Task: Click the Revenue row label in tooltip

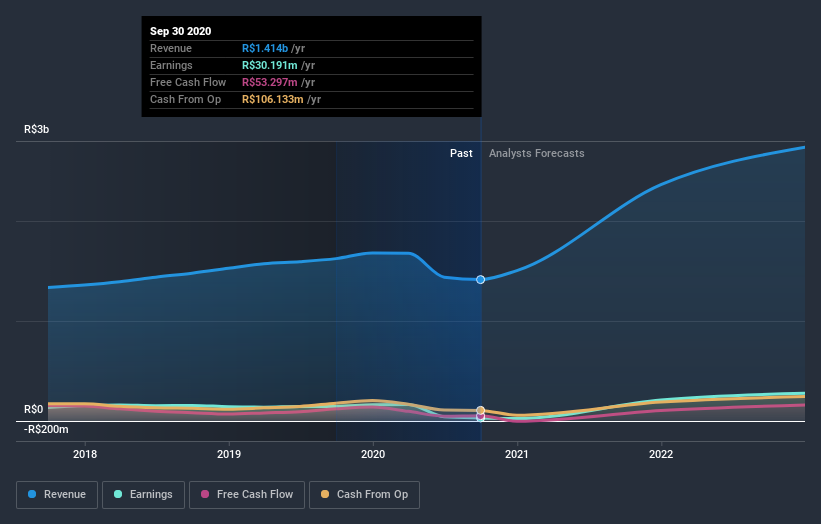Action: (171, 48)
